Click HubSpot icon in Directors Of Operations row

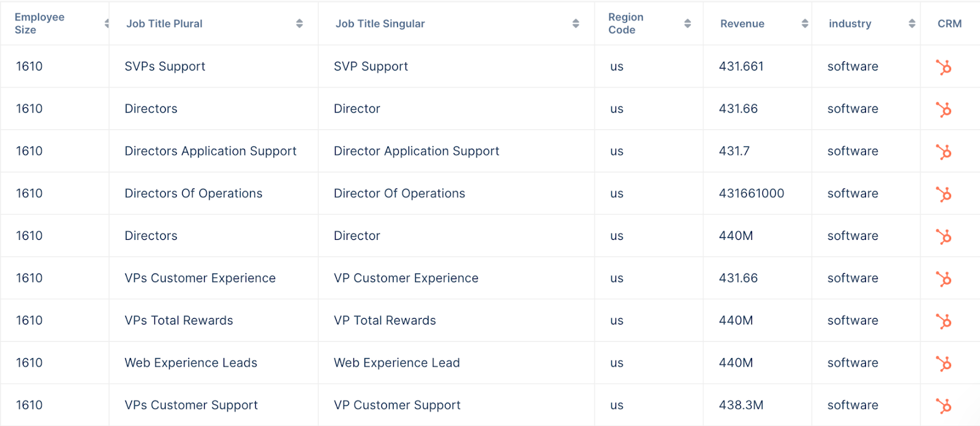point(943,194)
